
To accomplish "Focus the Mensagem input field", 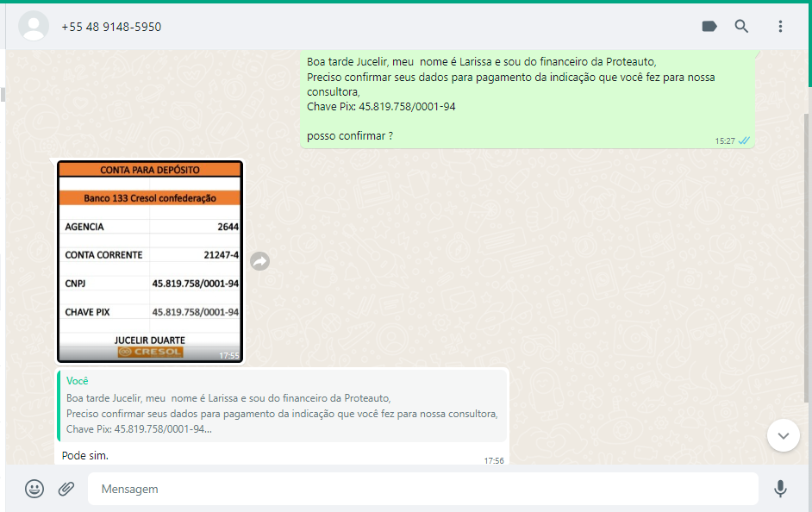I will [x=422, y=489].
